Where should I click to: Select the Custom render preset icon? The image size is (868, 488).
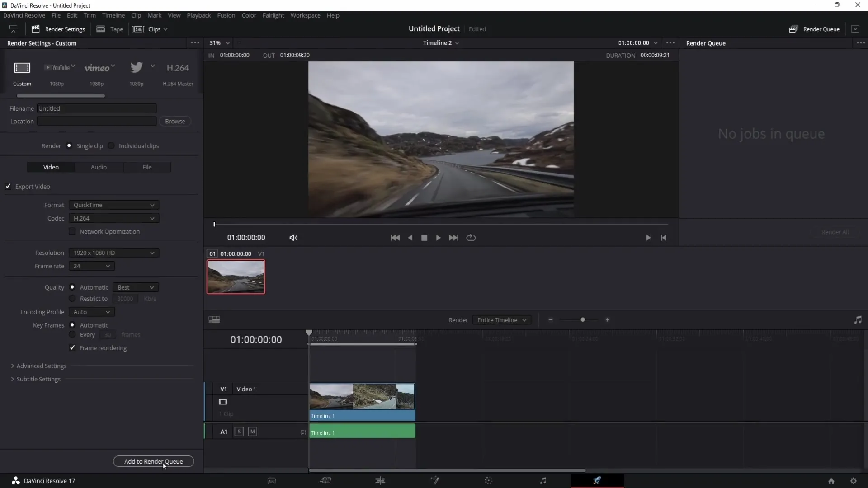pos(22,68)
